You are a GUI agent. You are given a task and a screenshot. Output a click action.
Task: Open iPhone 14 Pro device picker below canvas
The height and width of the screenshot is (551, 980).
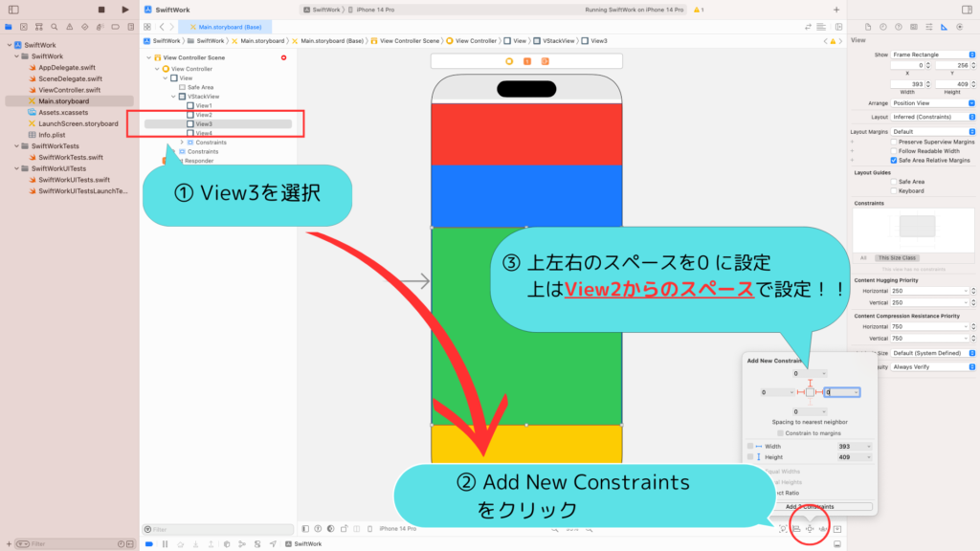(x=397, y=528)
